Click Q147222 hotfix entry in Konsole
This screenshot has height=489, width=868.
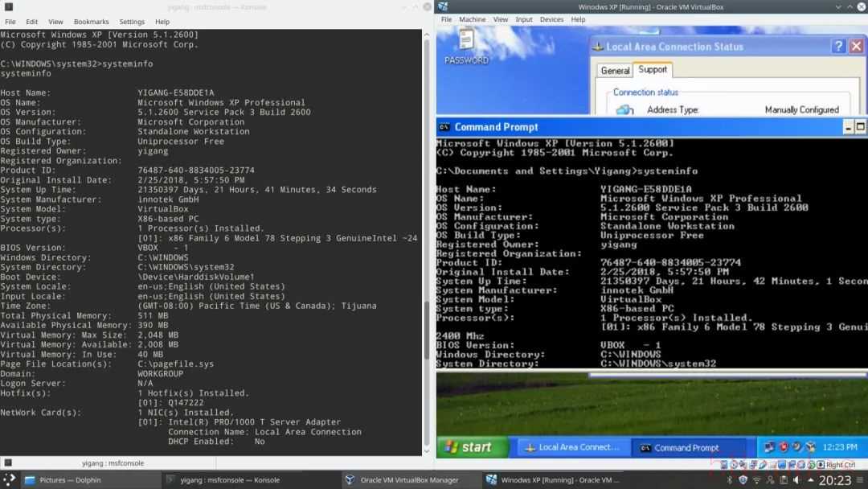click(x=186, y=403)
